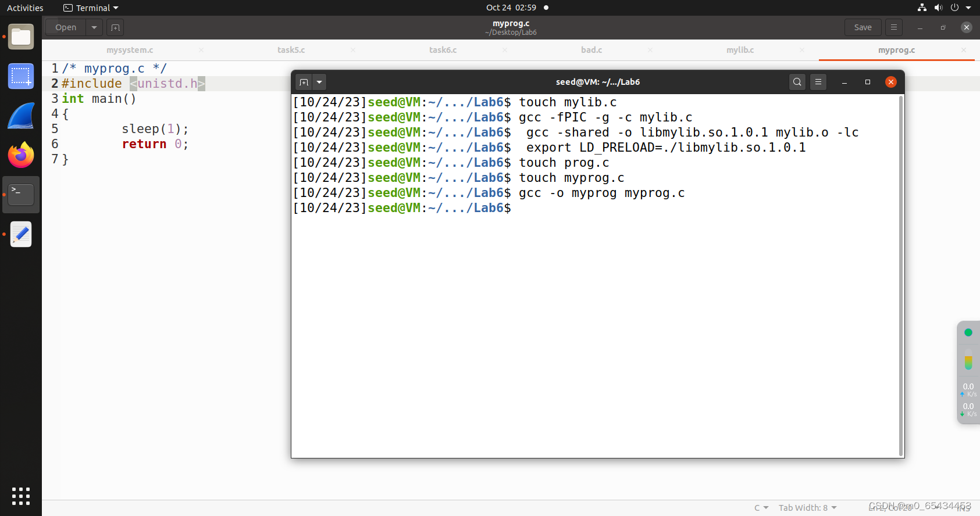980x516 pixels.
Task: Open the gedit hamburger menu
Action: click(894, 27)
